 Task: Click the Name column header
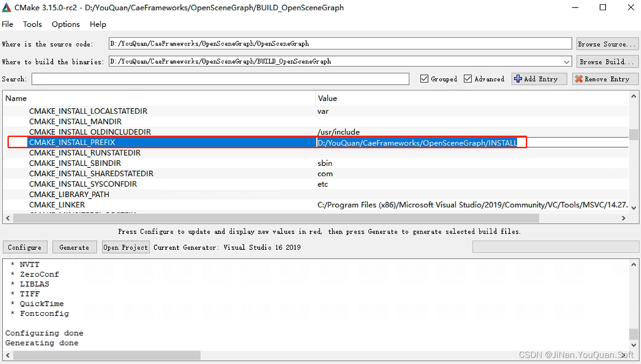click(x=159, y=98)
